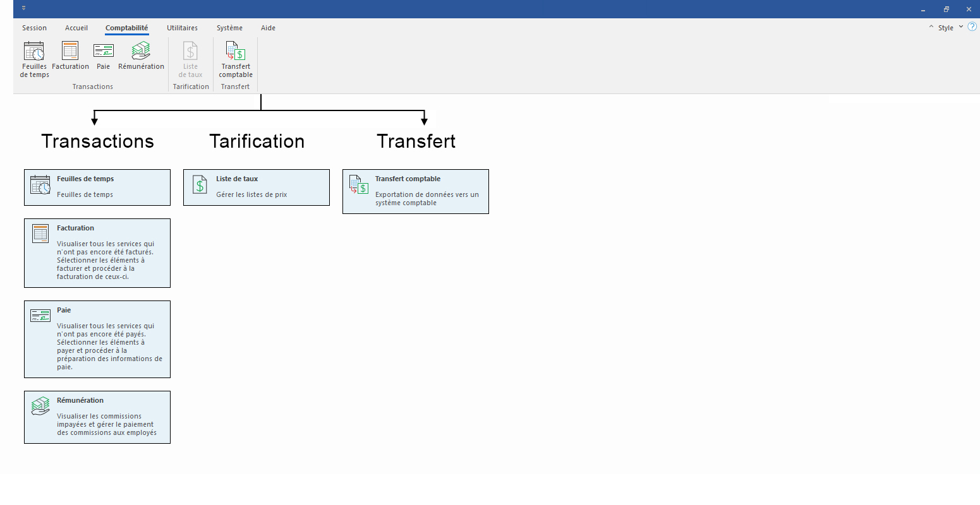980x505 pixels.
Task: Open the Style dropdown menu
Action: [x=950, y=28]
